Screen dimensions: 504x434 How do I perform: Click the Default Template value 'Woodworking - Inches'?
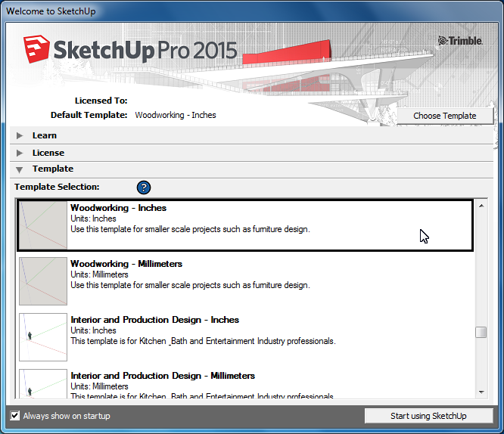pyautogui.click(x=176, y=115)
